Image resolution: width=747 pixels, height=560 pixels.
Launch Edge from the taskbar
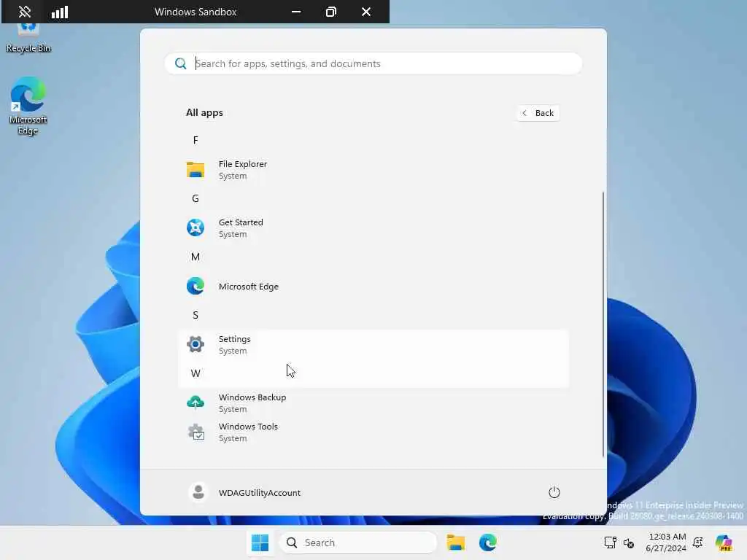[x=488, y=542]
